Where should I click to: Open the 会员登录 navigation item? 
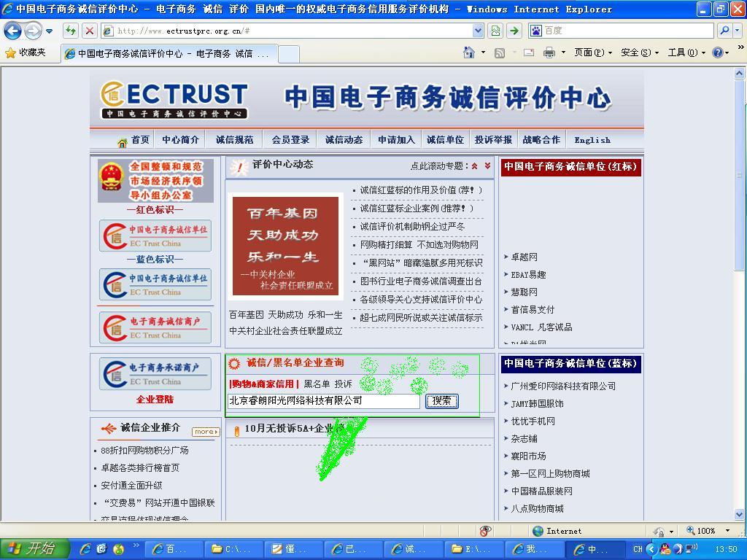290,139
